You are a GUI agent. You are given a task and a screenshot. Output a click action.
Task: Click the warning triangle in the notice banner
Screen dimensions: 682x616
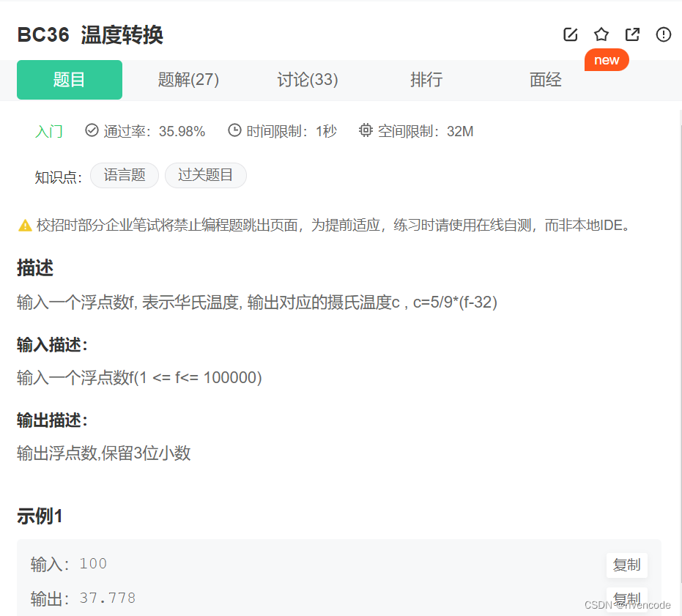(24, 225)
